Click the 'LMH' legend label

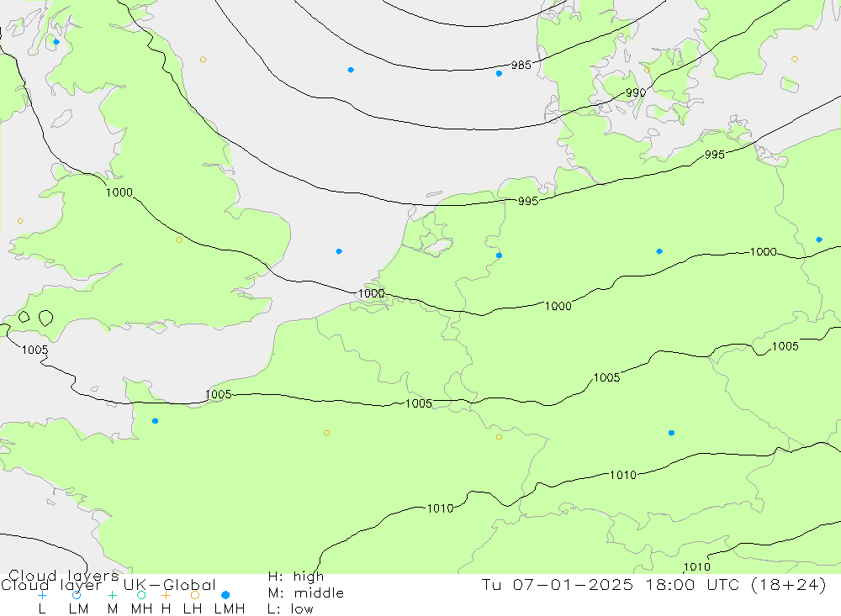230,609
